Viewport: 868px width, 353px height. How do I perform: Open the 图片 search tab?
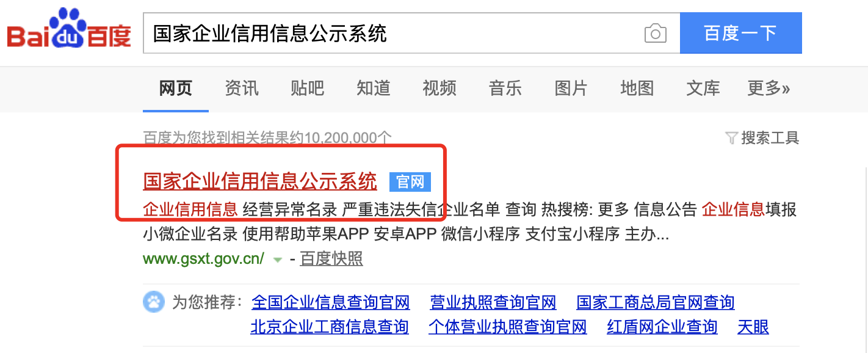(x=571, y=89)
